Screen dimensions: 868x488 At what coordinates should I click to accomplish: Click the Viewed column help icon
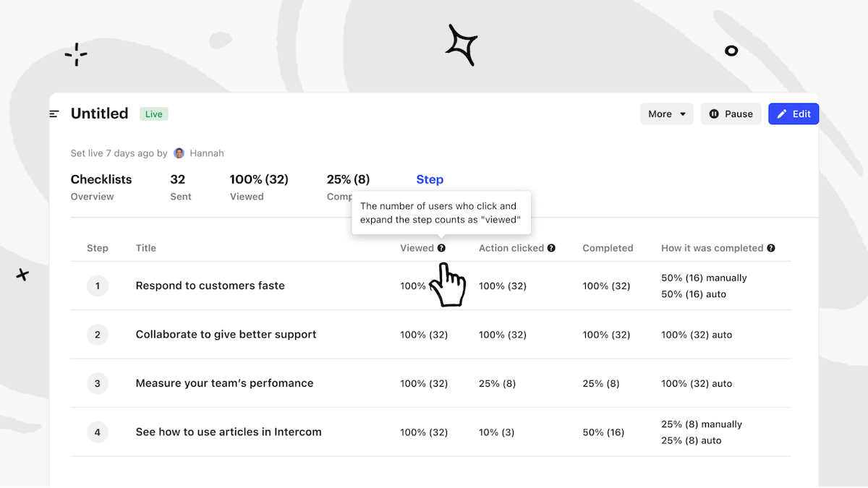[x=441, y=248]
